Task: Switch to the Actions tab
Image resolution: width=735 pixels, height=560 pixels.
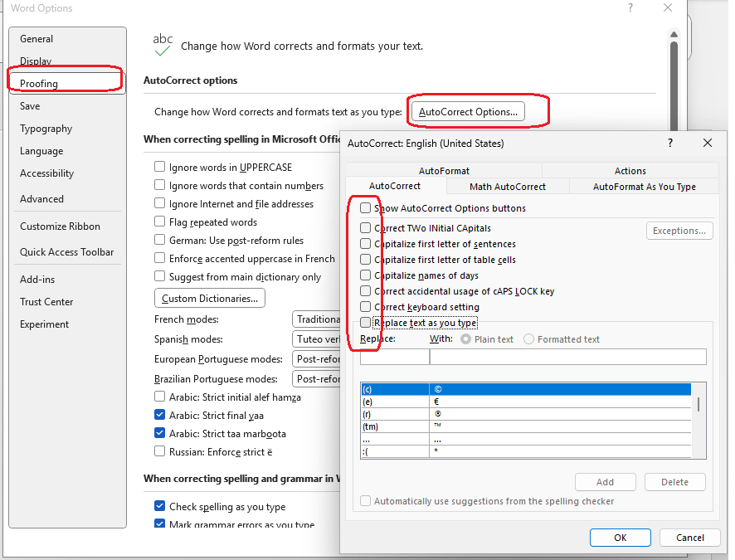Action: click(x=630, y=171)
